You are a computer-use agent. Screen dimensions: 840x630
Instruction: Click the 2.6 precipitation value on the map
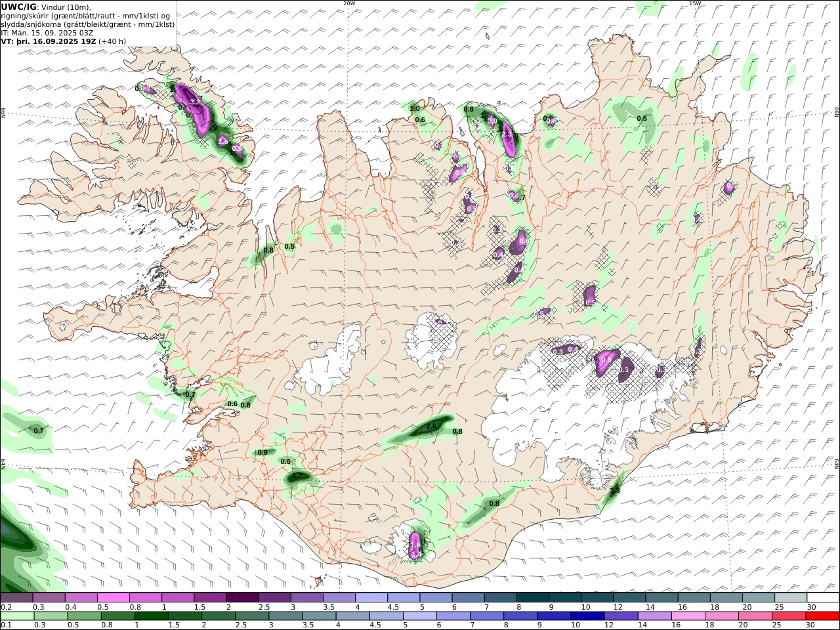(x=431, y=427)
